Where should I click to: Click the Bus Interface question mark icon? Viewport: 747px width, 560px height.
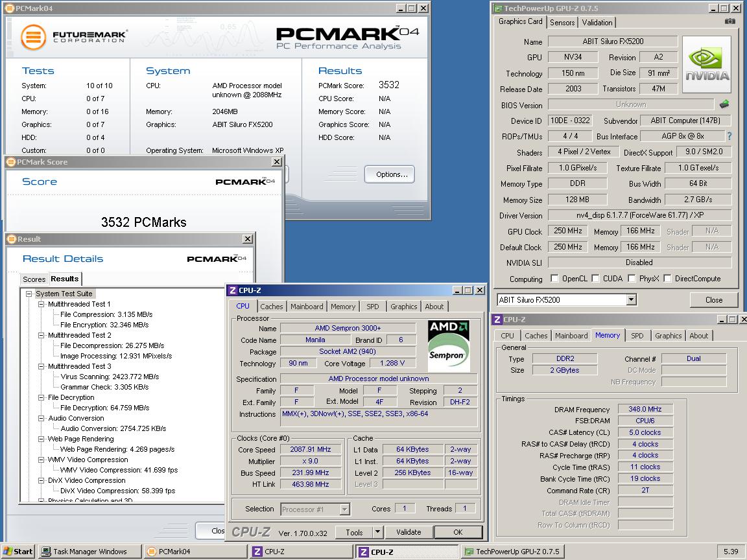click(x=729, y=136)
